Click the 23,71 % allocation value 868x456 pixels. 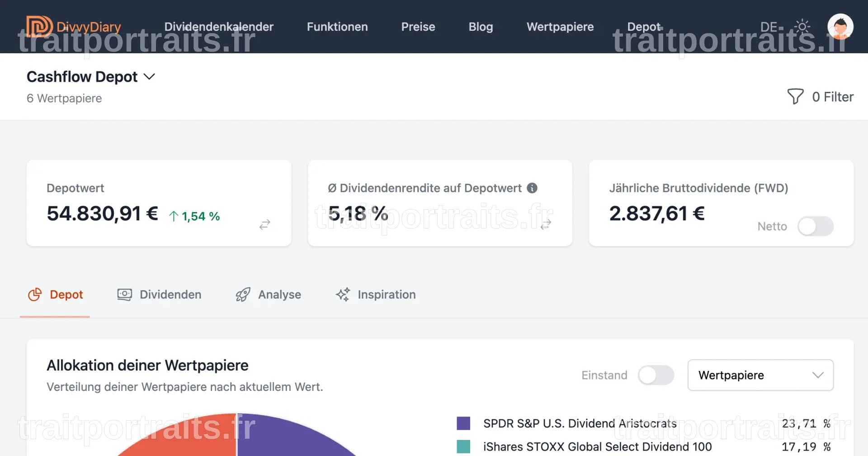tap(806, 423)
